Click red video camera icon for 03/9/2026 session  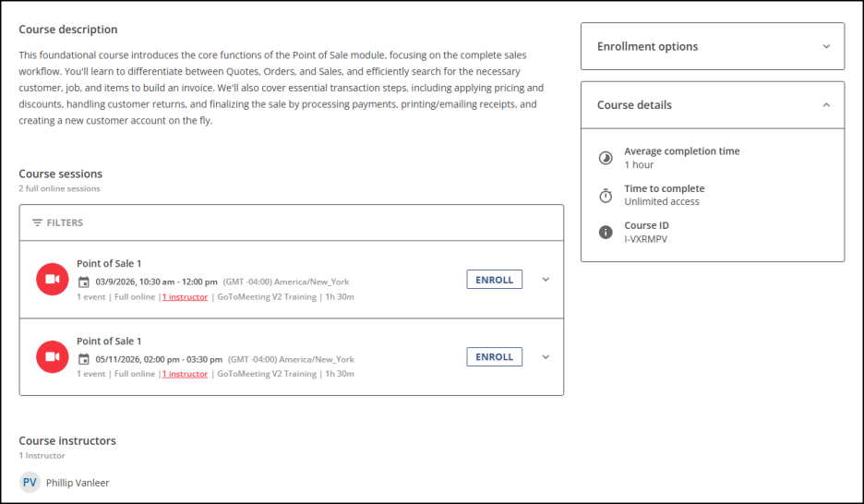tap(52, 280)
